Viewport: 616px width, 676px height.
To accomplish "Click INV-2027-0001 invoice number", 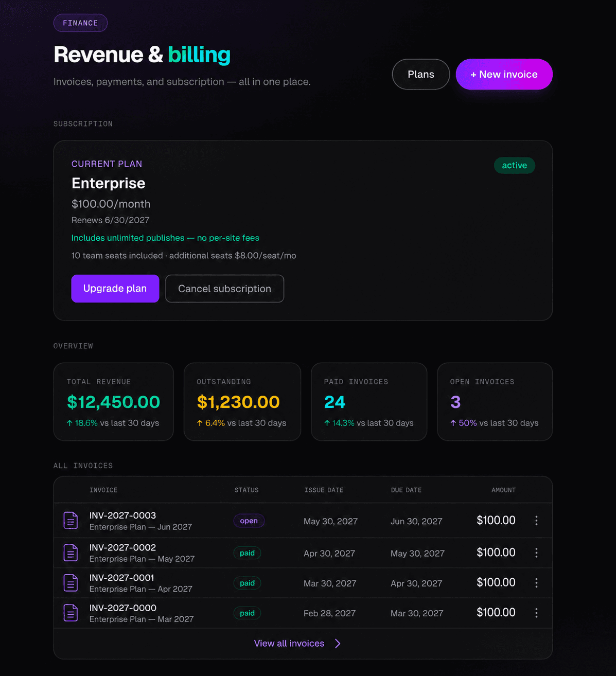I will tap(122, 578).
